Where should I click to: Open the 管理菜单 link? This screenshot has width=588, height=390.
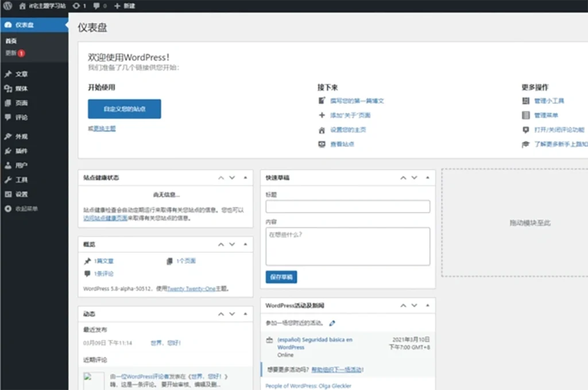point(546,115)
